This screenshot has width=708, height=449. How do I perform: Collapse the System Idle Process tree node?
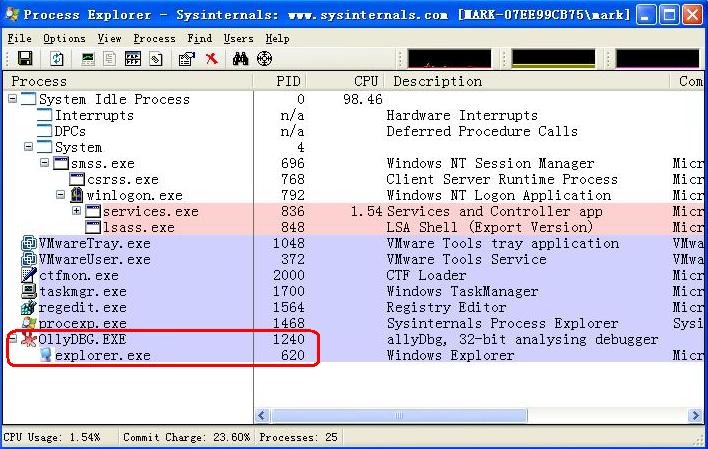(13, 98)
